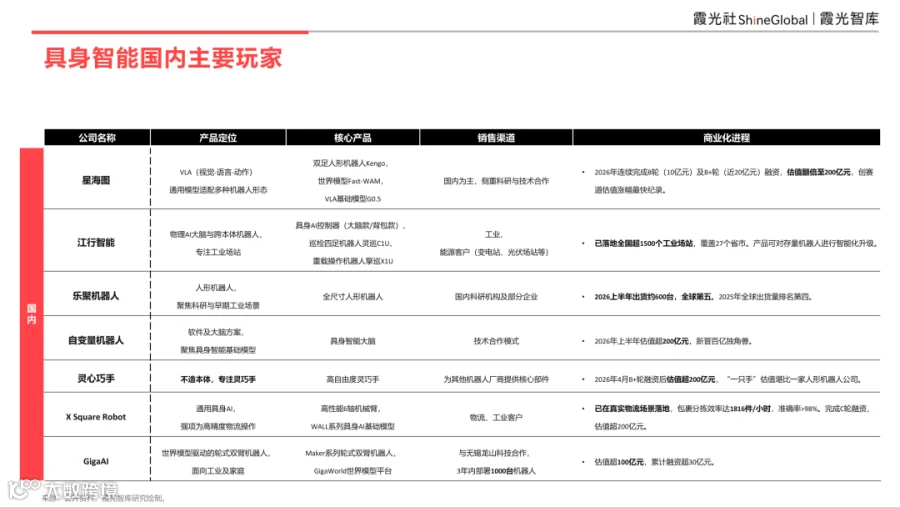900x507 pixels.
Task: Click company name 灵心巧手
Action: coord(96,378)
